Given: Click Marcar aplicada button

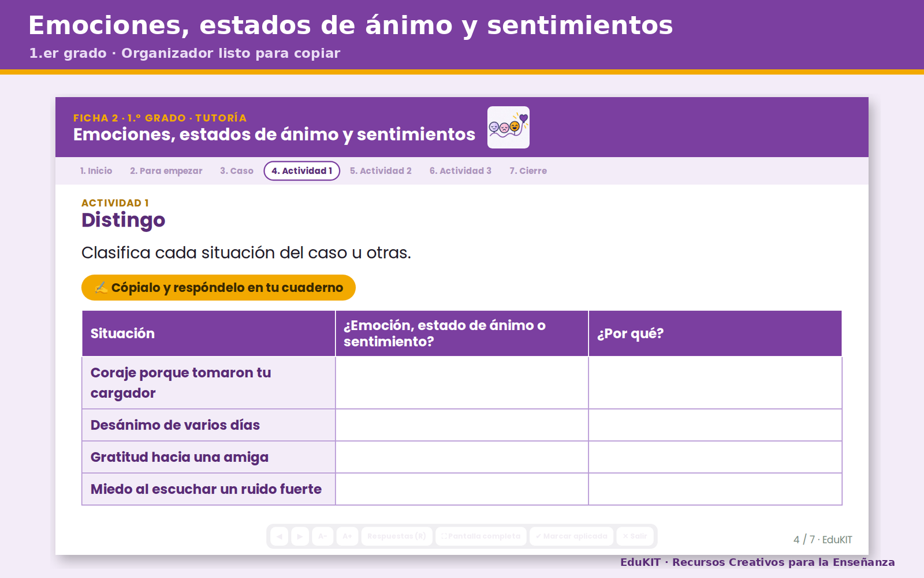Looking at the screenshot, I should click(x=571, y=536).
